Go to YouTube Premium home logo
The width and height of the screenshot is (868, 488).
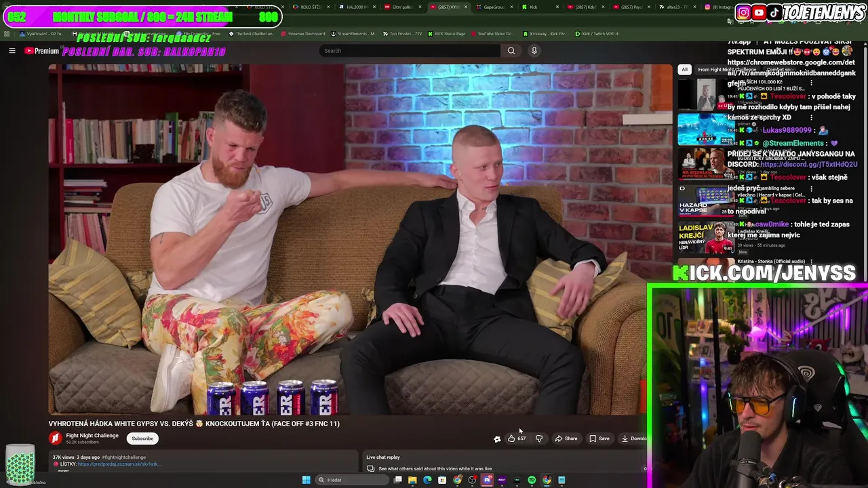(42, 51)
